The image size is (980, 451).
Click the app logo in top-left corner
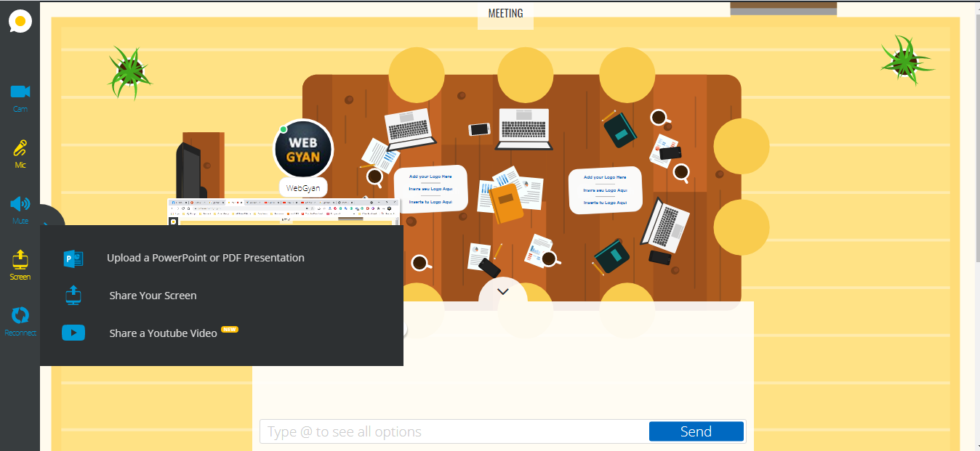coord(20,21)
